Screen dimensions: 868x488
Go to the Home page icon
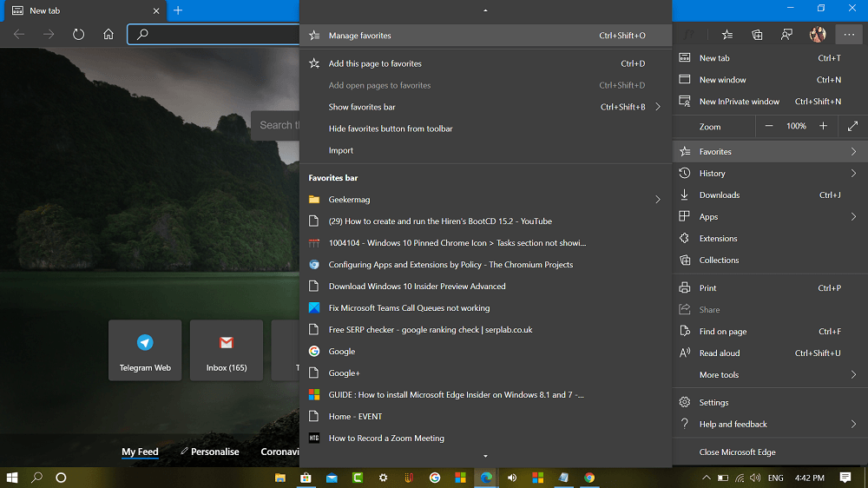(108, 35)
